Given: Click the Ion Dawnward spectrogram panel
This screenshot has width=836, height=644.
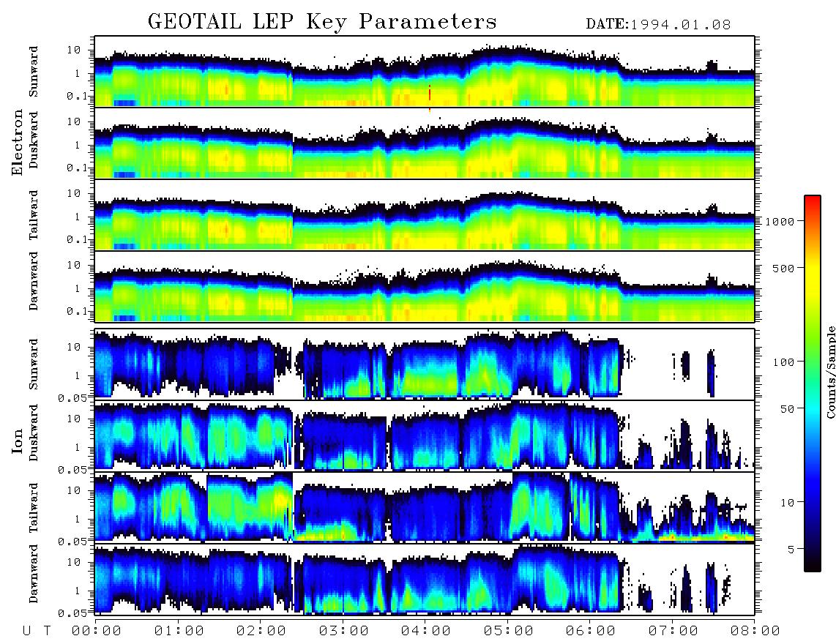Looking at the screenshot, I should 425,580.
